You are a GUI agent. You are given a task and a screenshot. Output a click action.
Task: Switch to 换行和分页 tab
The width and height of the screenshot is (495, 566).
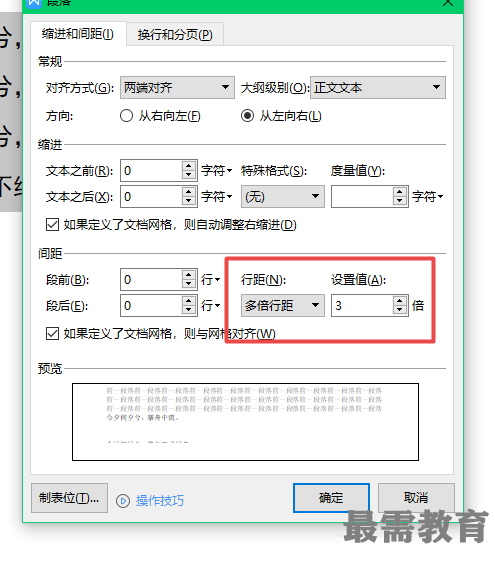175,35
